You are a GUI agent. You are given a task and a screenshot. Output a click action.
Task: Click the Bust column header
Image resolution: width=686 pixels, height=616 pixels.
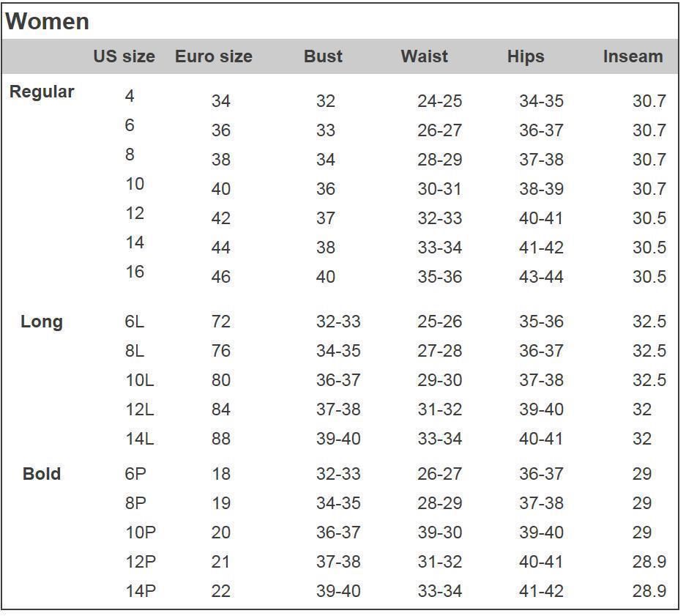click(323, 56)
